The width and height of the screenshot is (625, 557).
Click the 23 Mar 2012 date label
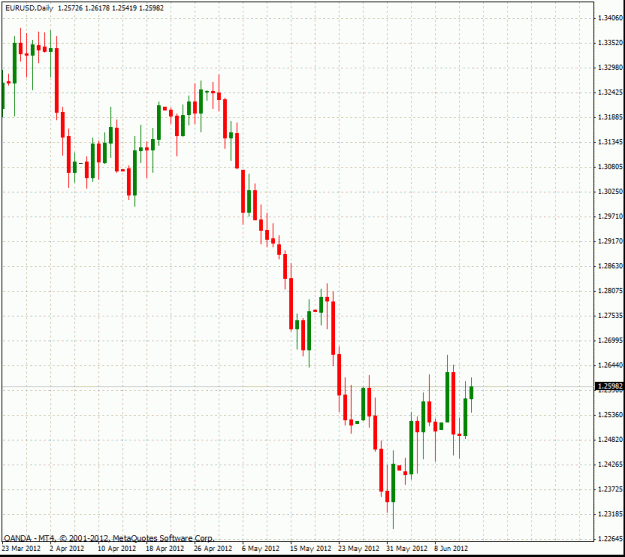21,548
